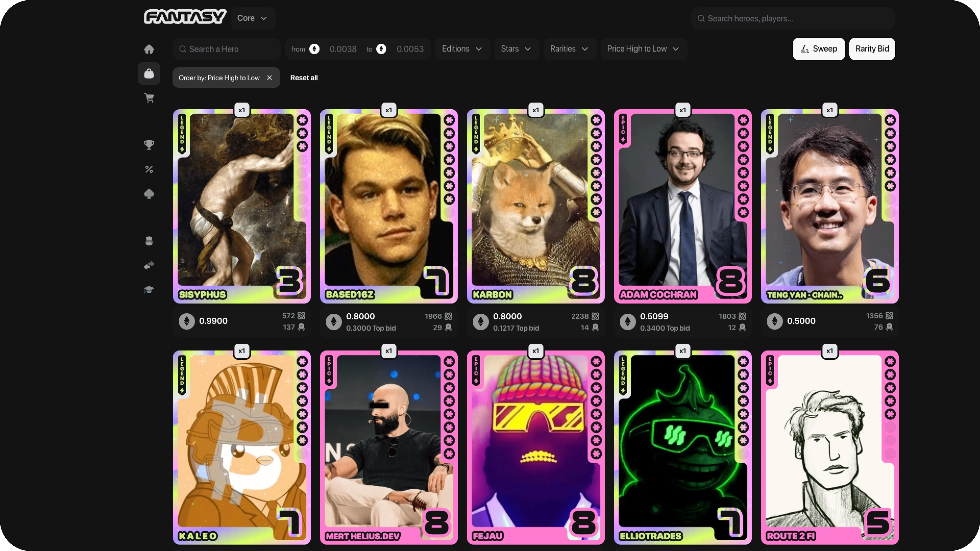Go to the Home sidebar icon
980x551 pixels.
[x=149, y=49]
